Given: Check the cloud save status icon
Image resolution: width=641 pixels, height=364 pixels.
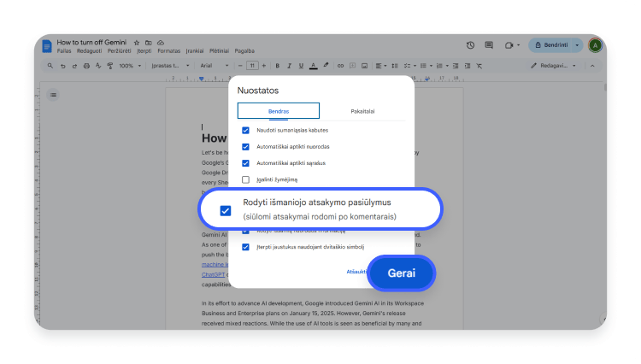Looking at the screenshot, I should click(x=161, y=43).
